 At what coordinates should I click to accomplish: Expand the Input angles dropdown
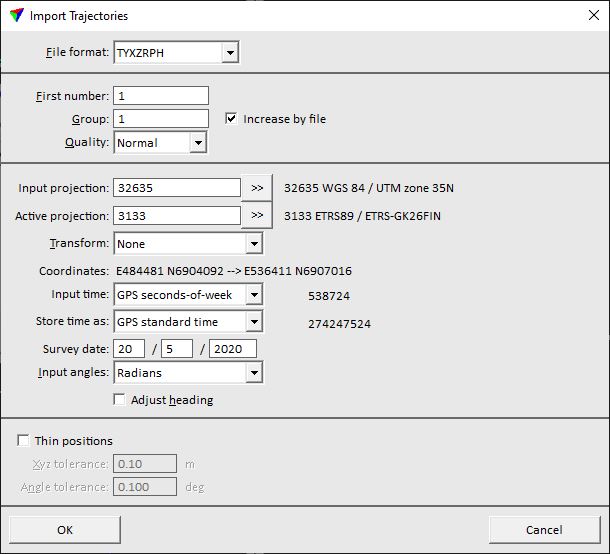pos(254,373)
